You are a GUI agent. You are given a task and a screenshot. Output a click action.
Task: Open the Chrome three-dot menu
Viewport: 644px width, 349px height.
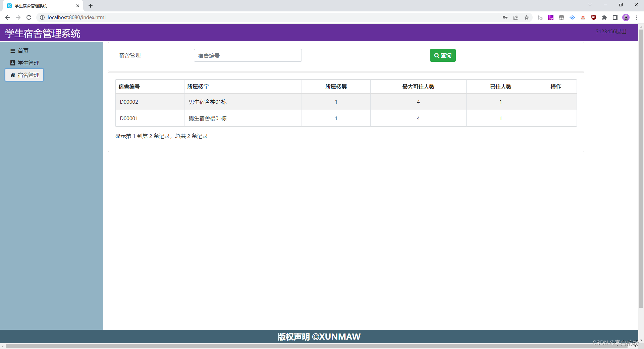(637, 17)
